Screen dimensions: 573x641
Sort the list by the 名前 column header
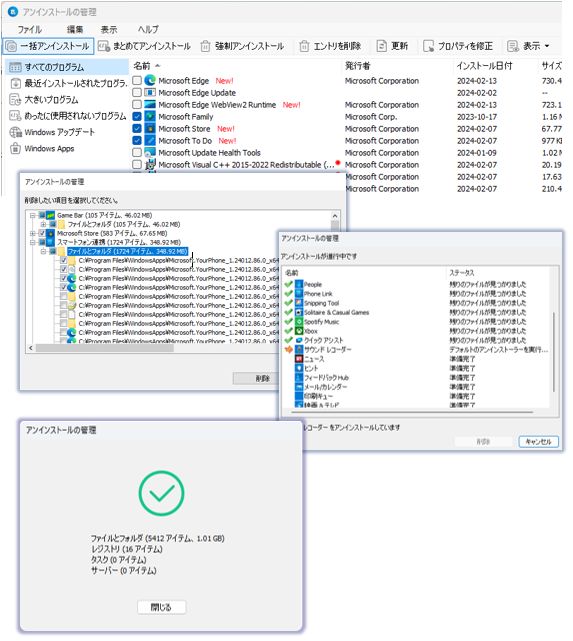[142, 66]
